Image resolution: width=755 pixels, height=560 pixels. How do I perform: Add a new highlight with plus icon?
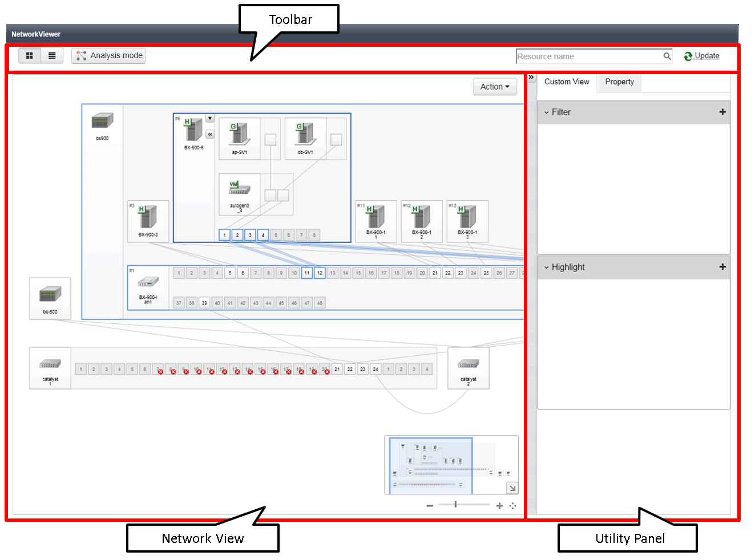click(722, 267)
